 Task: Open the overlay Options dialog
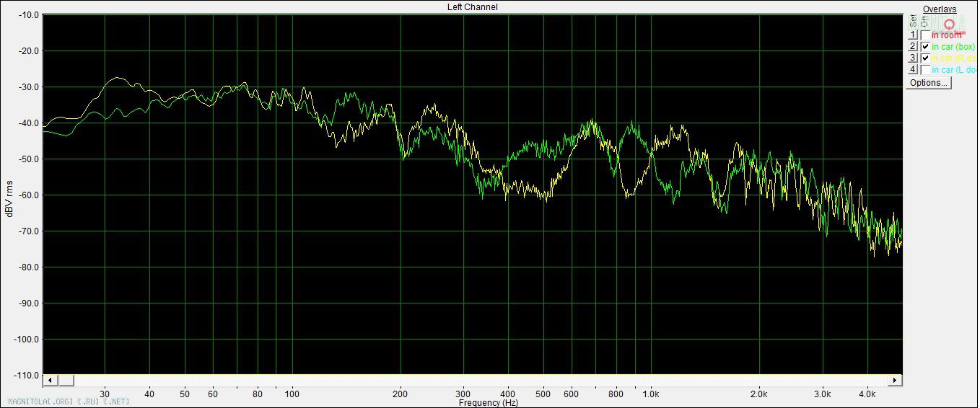coord(929,83)
